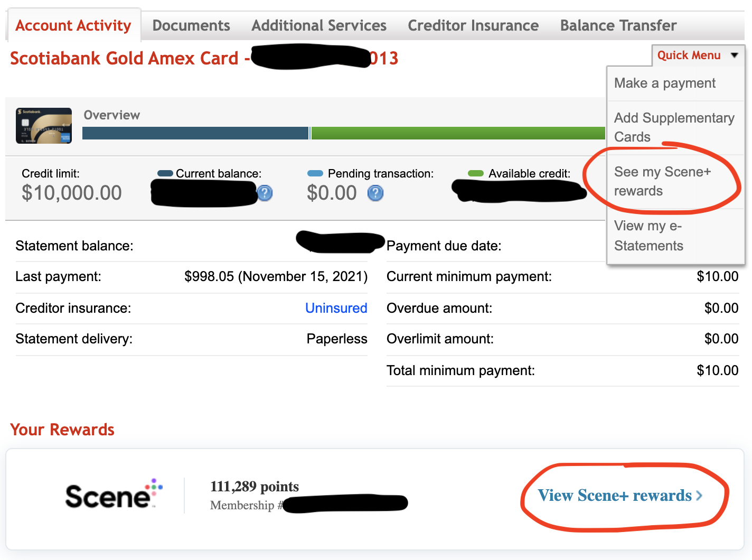Click the green available credit bar segment

(x=457, y=133)
